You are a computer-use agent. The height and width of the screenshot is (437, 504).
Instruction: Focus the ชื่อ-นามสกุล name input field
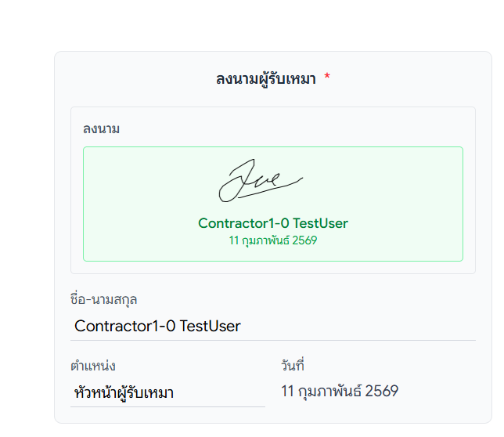[272, 326]
